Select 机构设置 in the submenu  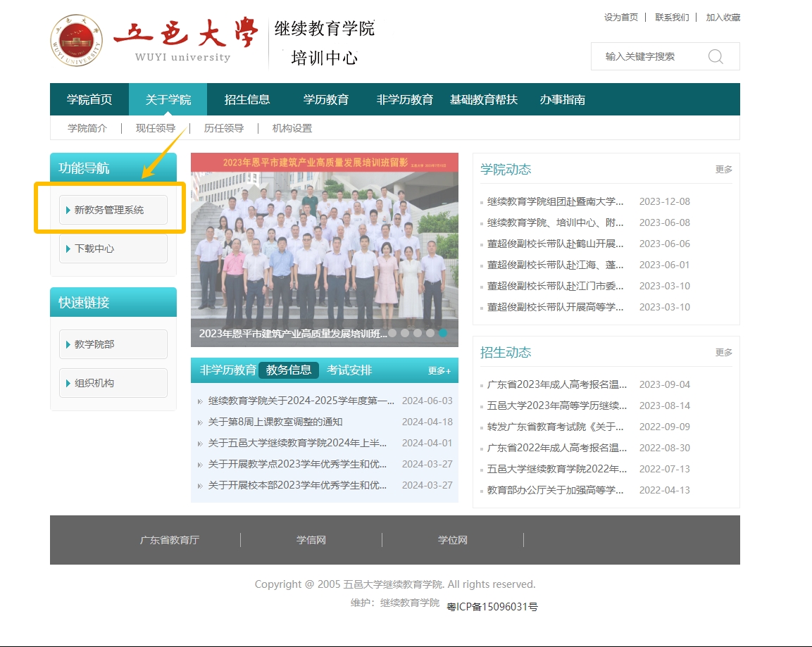(292, 128)
